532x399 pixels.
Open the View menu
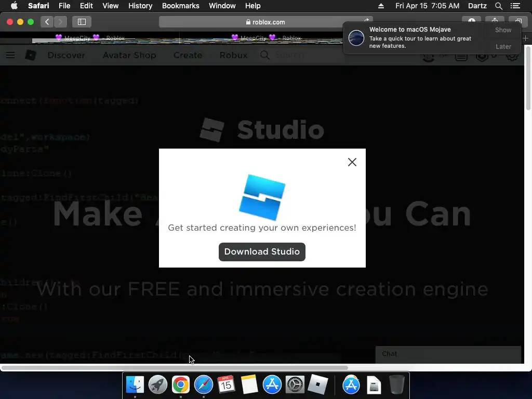click(x=110, y=6)
